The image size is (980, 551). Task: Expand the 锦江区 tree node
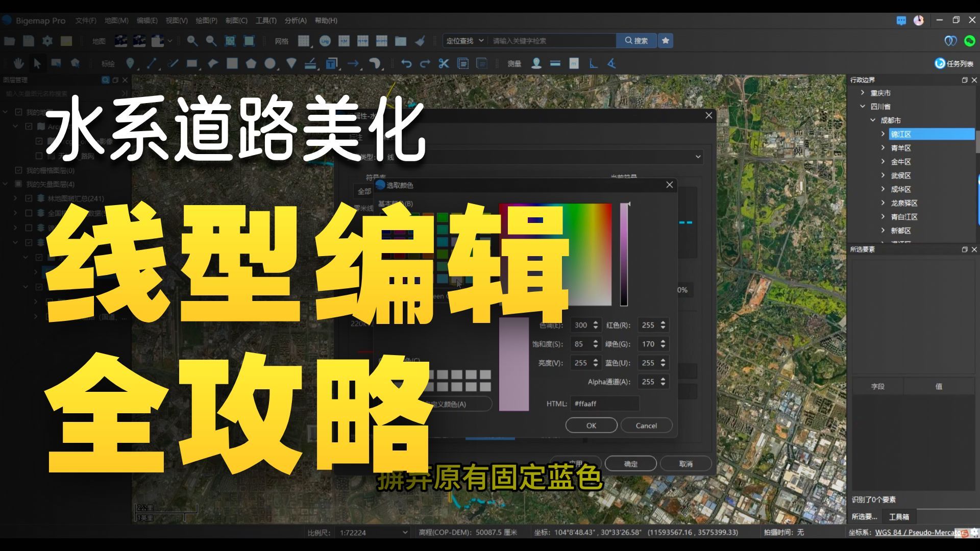(883, 134)
